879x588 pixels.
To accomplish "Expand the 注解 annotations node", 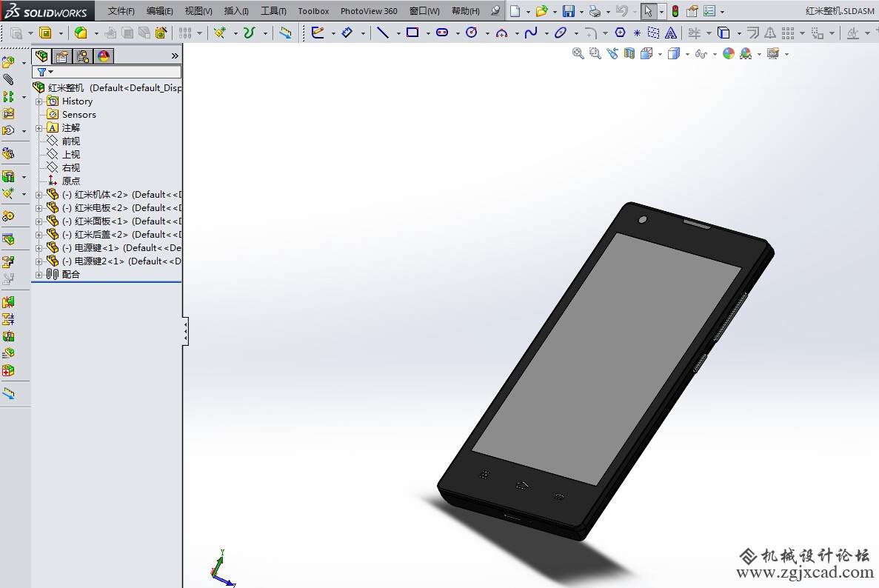I will click(39, 128).
